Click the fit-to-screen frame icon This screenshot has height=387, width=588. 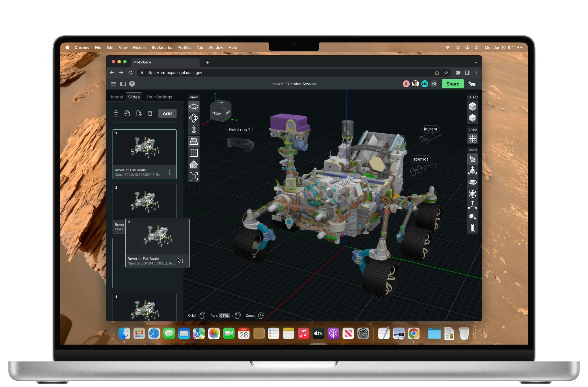point(194,176)
